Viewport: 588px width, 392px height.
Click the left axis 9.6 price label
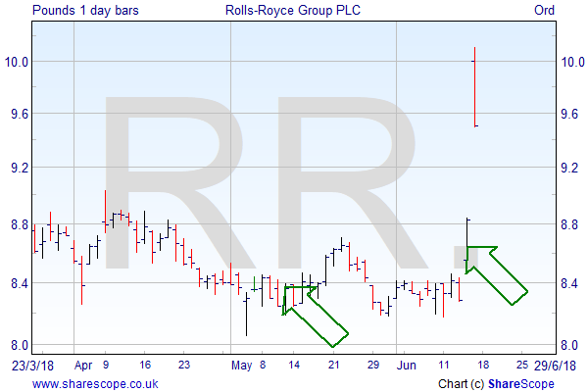20,114
